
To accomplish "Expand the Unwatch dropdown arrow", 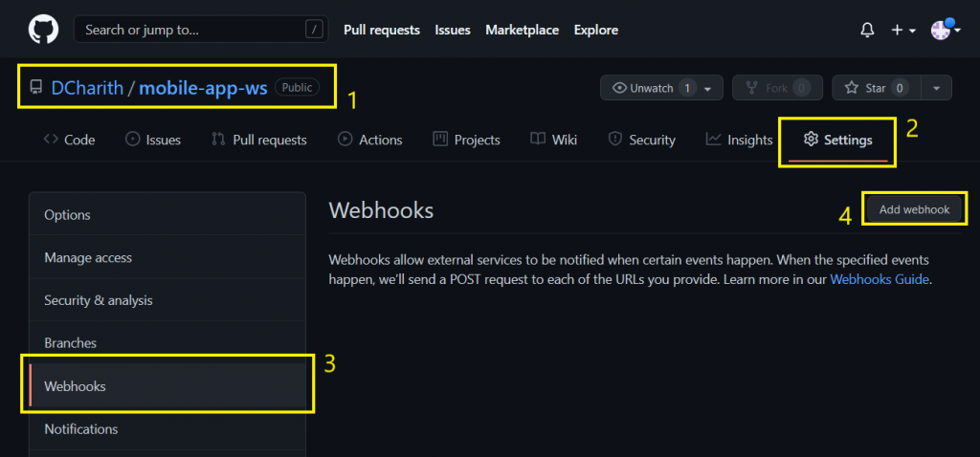I will pos(707,88).
